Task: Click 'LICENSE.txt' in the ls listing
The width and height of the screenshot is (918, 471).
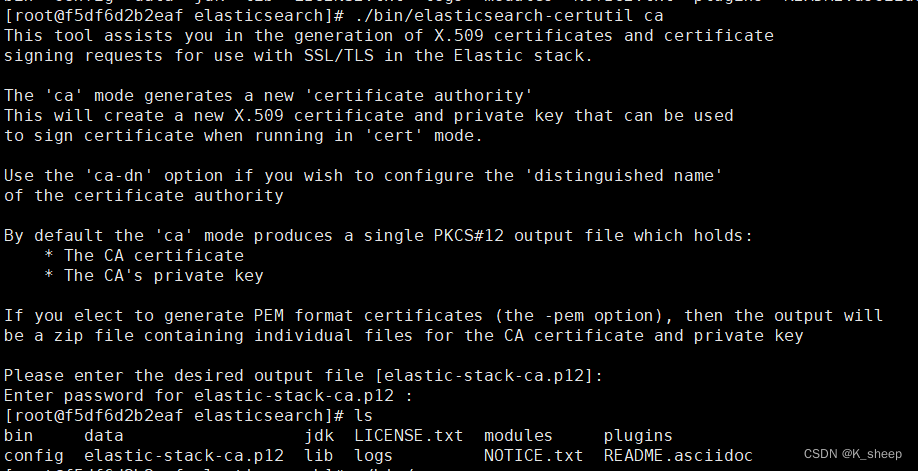Action: coord(409,436)
